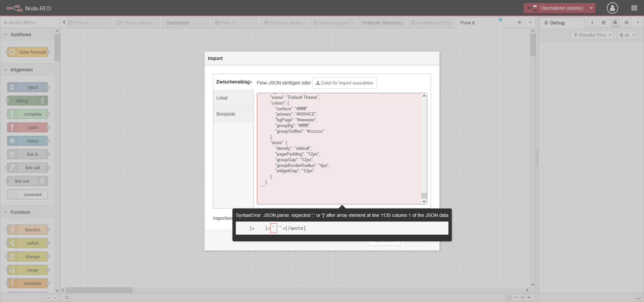Open the configuration nodes gear icon
Screen dimensions: 644x302
click(x=626, y=22)
